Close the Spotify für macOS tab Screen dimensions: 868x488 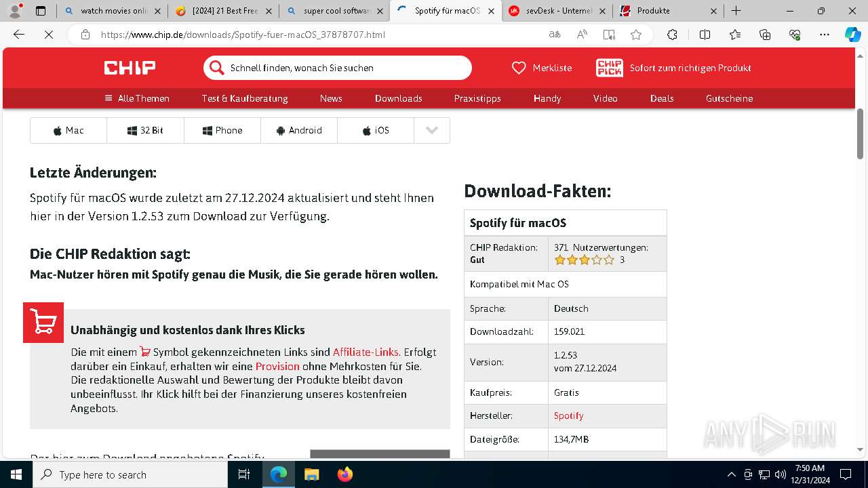click(491, 11)
